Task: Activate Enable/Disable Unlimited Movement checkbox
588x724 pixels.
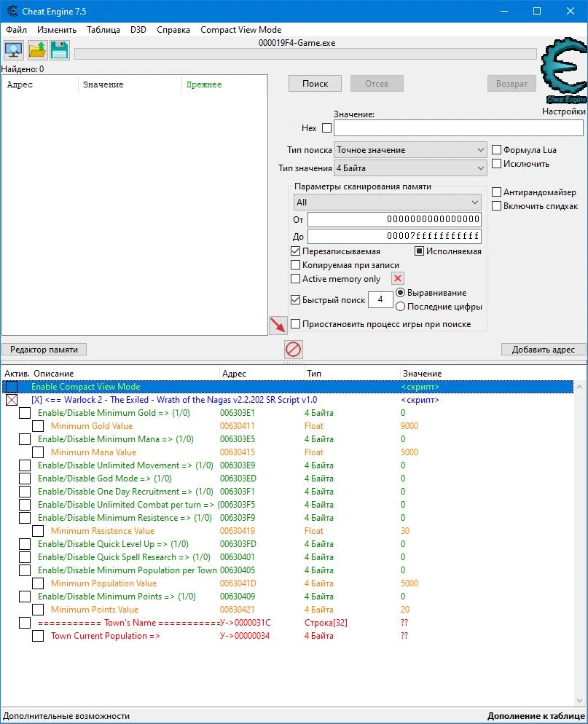Action: (25, 465)
